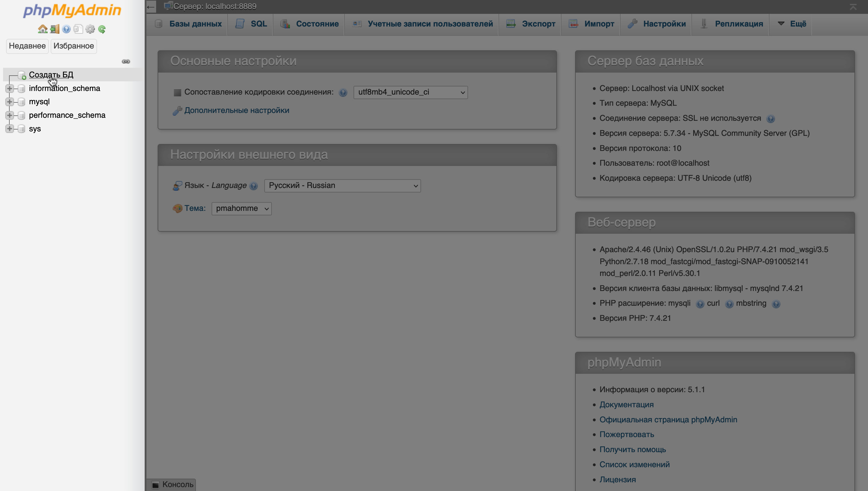This screenshot has height=491, width=868.
Task: Expand the mysql database tree node
Action: point(9,102)
